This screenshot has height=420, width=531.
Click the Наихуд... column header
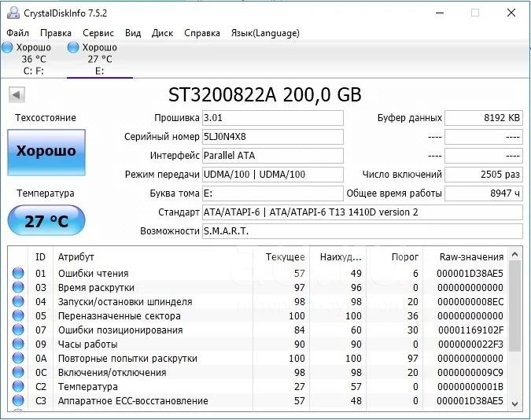(x=339, y=257)
